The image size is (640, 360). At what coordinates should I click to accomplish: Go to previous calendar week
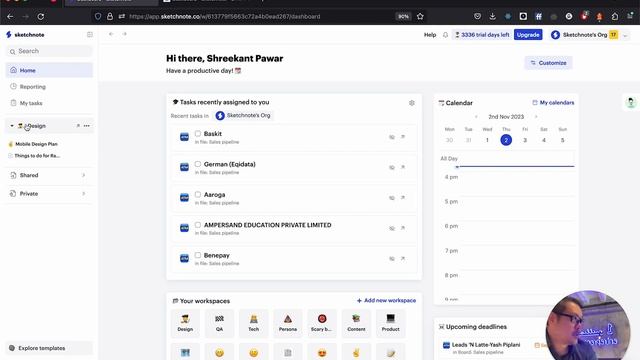pos(476,117)
